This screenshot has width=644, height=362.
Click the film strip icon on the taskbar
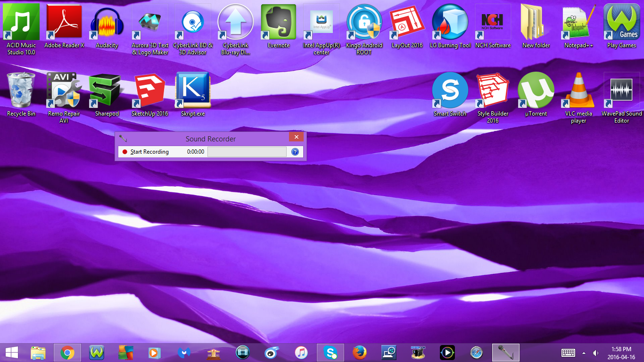(243, 353)
